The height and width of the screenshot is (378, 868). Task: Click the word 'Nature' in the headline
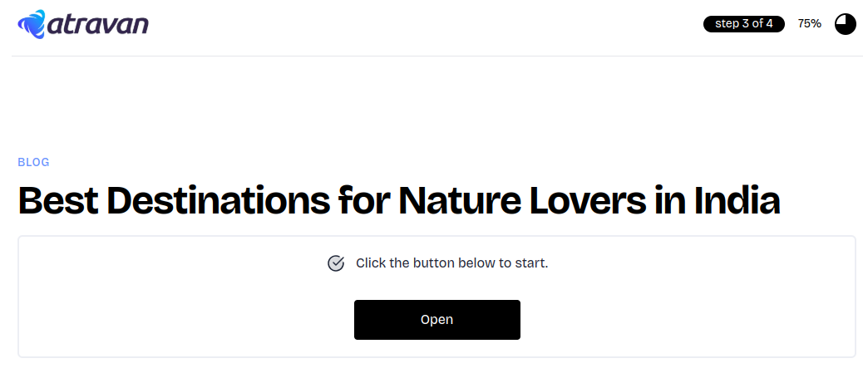click(459, 199)
